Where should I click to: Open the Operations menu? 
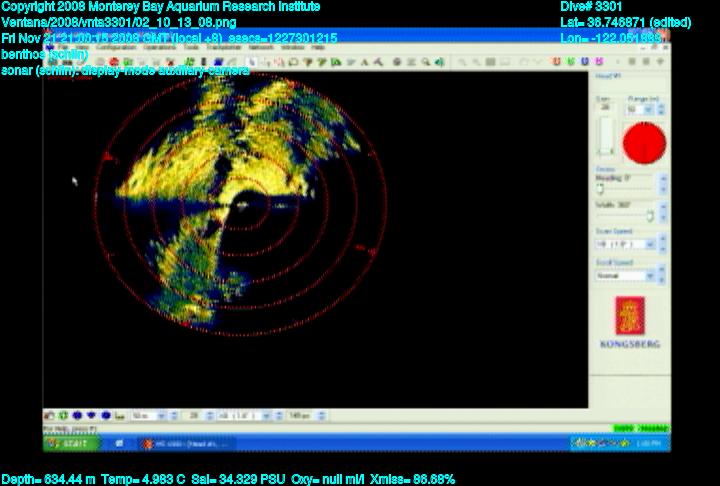pos(159,47)
